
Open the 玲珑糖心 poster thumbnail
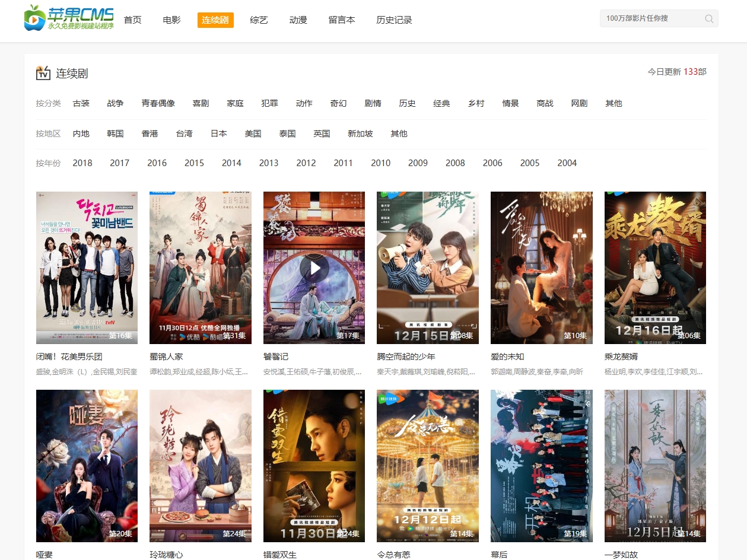tap(201, 466)
